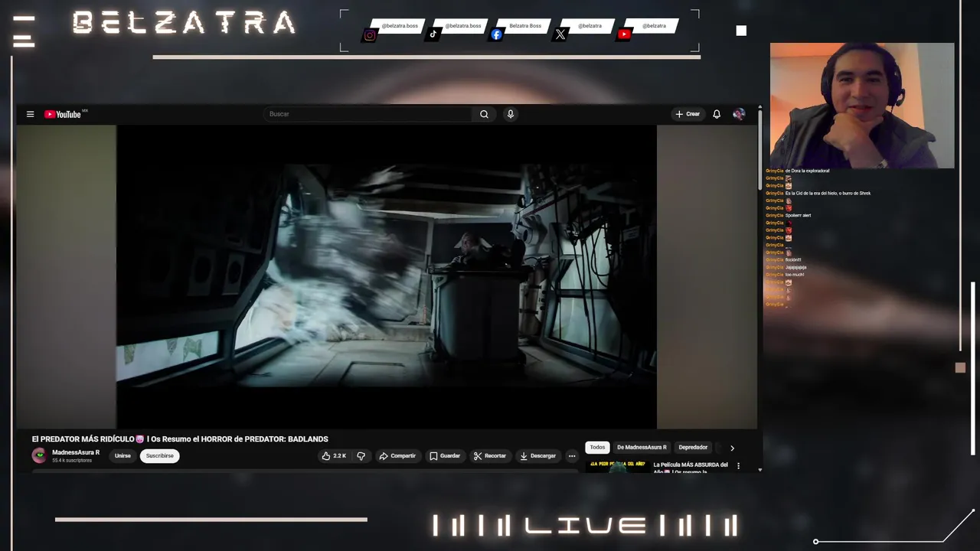Select the Depredador filter chip
980x551 pixels.
click(693, 448)
